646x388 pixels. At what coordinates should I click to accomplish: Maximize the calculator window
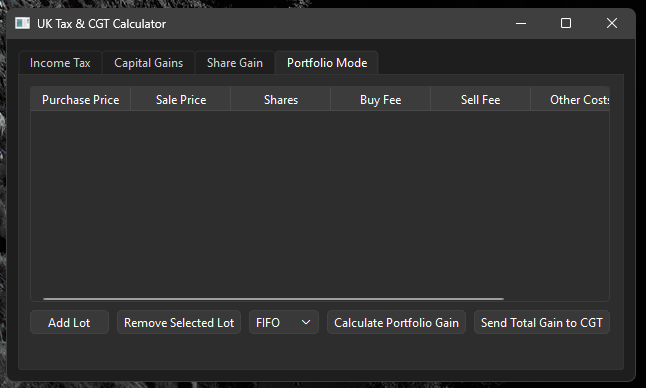[x=566, y=23]
